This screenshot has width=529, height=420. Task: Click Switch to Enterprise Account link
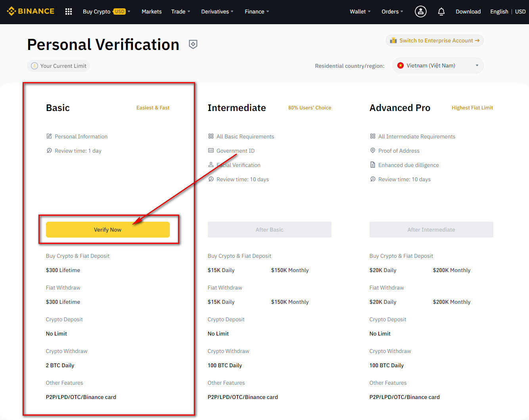pos(435,40)
